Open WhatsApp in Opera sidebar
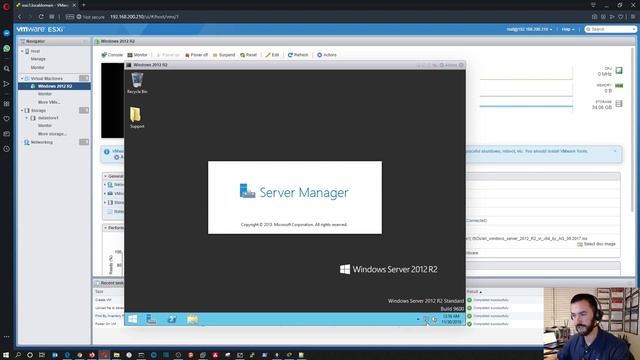Screen dimensions: 640x360 pos(7,49)
